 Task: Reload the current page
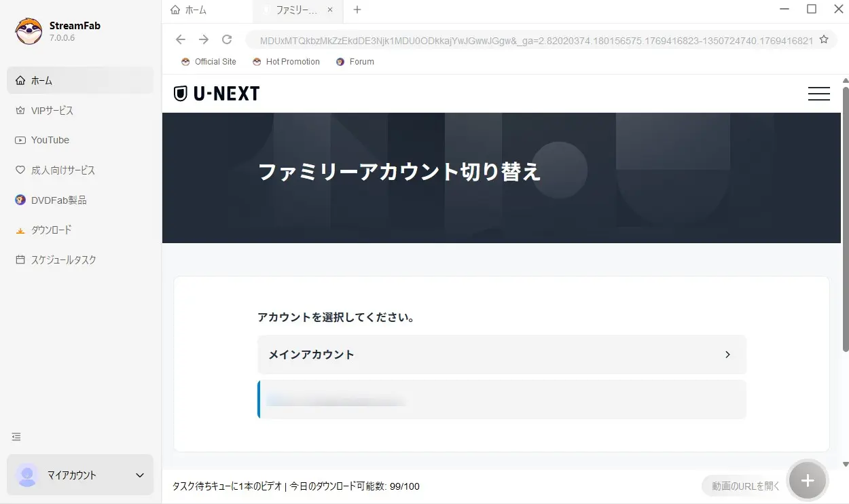click(x=227, y=39)
